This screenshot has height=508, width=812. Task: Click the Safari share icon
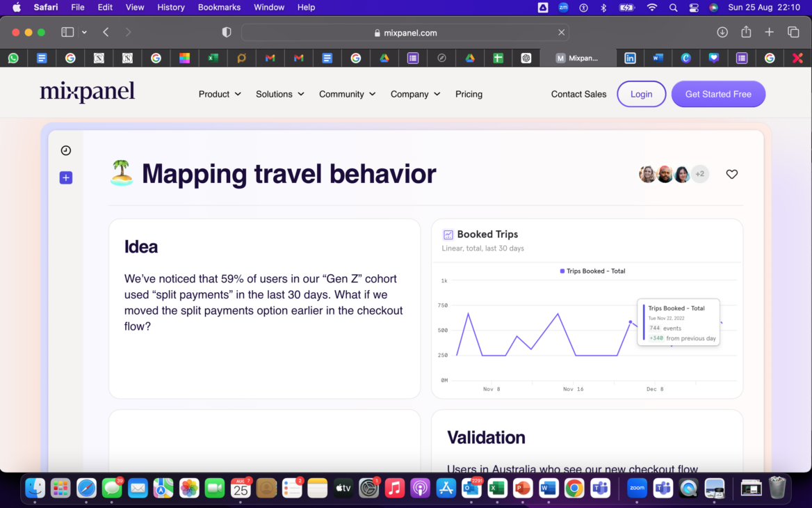(x=746, y=32)
